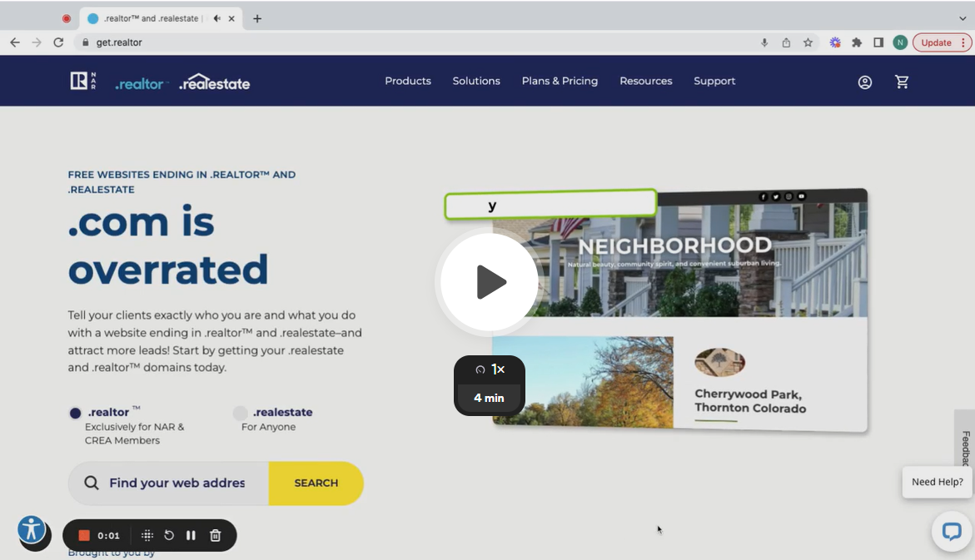Mute the tab via speaker icon
This screenshot has width=975, height=560.
pos(216,18)
